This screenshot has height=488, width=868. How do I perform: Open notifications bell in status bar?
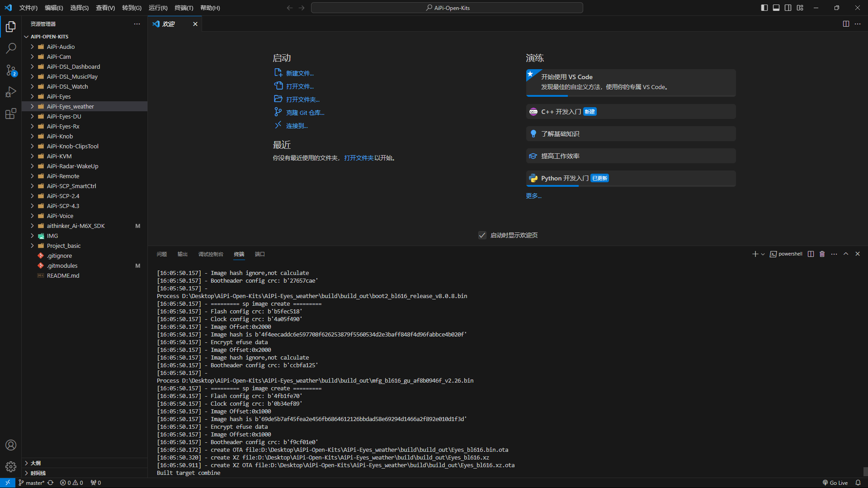click(858, 483)
